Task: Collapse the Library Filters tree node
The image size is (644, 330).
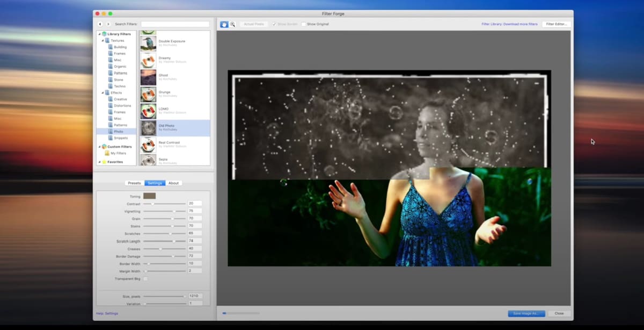Action: click(x=99, y=34)
